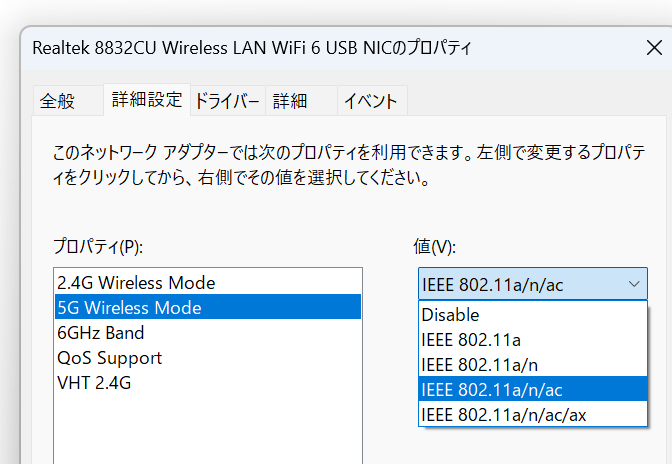Choose Disable from the value dropdown
This screenshot has height=464, width=672.
(533, 314)
